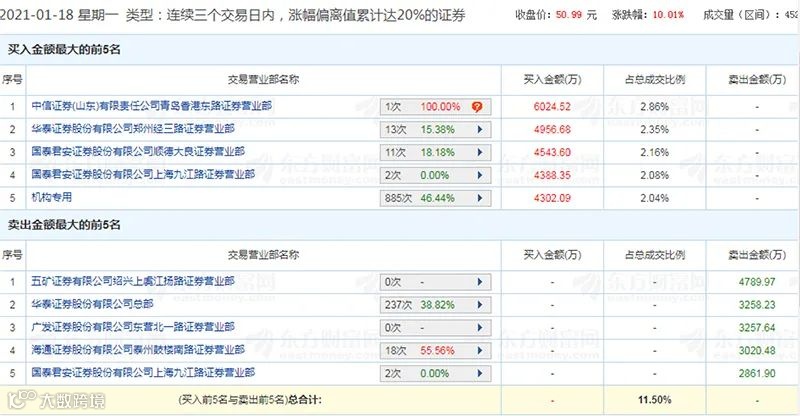Viewport: 800px width, 416px height.
Task: Click 交易营业部名称 header in buy table
Action: pos(263,80)
